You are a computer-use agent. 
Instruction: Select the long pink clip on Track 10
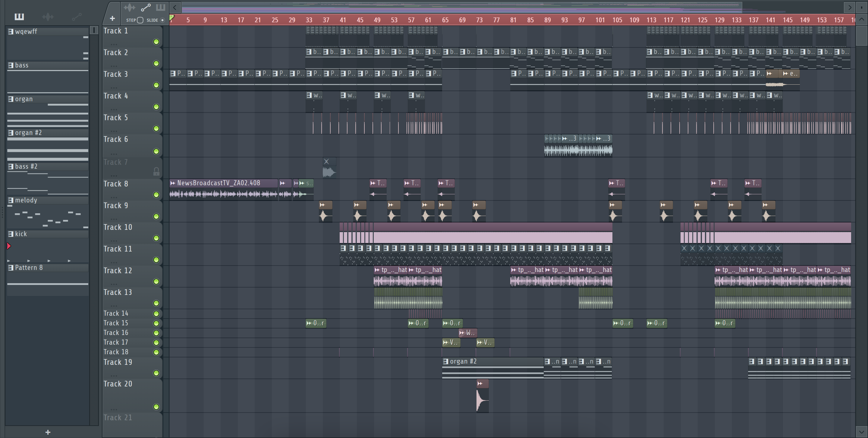click(x=493, y=233)
